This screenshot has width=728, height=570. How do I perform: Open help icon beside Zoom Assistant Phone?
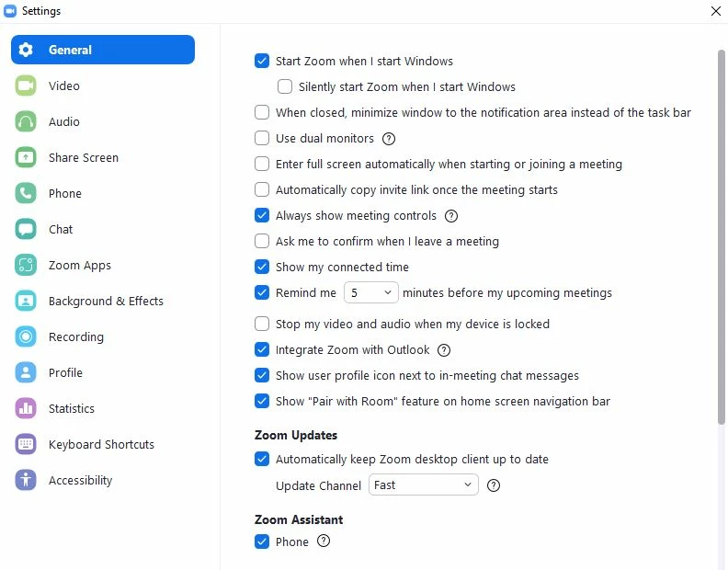324,541
